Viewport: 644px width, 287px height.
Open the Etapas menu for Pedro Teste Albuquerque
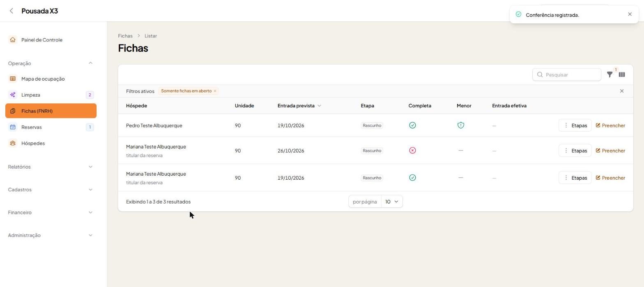click(575, 125)
